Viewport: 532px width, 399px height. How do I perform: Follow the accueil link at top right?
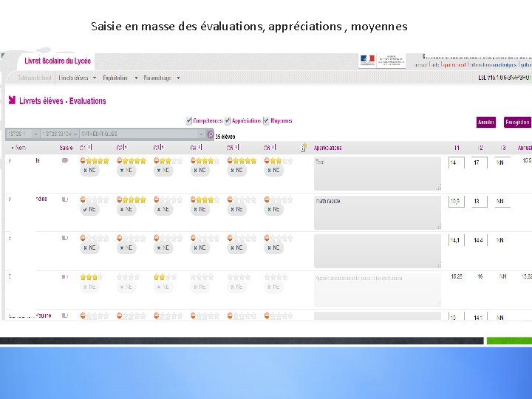click(x=420, y=64)
